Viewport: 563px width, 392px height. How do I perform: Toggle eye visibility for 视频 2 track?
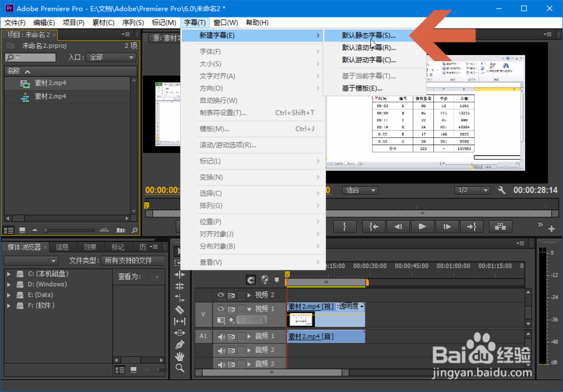[221, 295]
